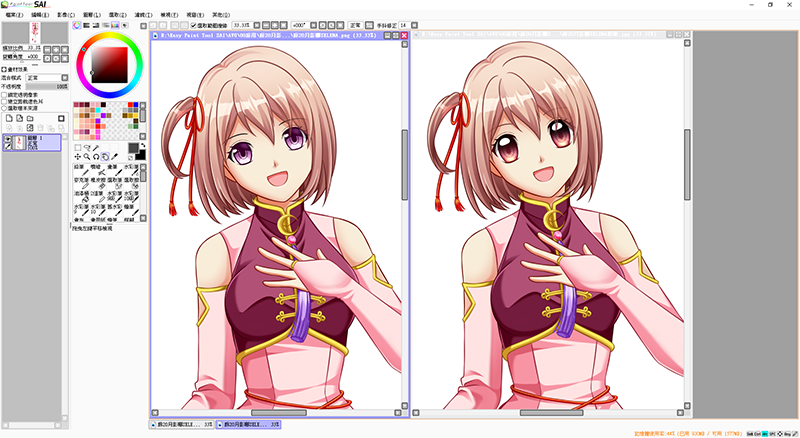Select the zoom magnifier tool
The width and height of the screenshot is (800, 438).
(87, 157)
